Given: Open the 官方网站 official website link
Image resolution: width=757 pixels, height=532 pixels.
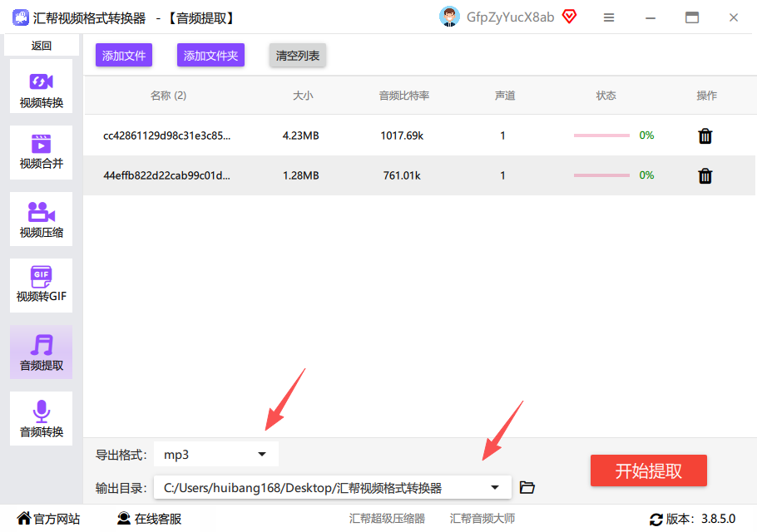Looking at the screenshot, I should point(48,519).
